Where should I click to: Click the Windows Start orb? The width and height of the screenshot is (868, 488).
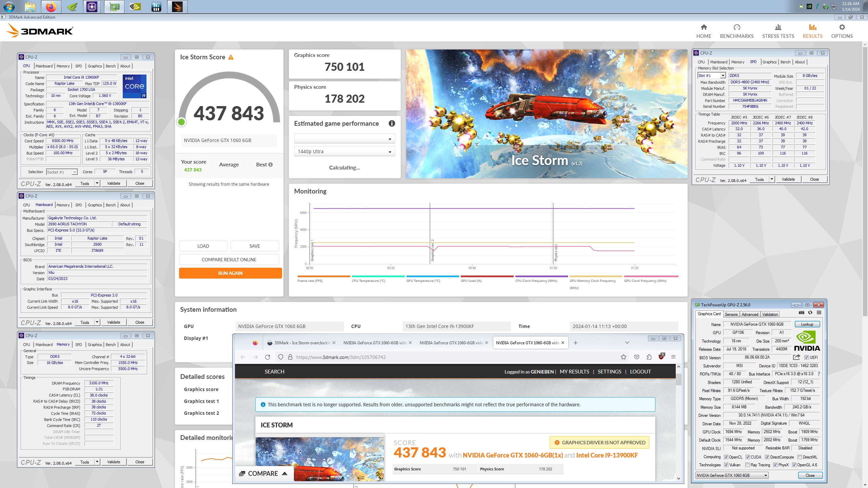[x=9, y=6]
